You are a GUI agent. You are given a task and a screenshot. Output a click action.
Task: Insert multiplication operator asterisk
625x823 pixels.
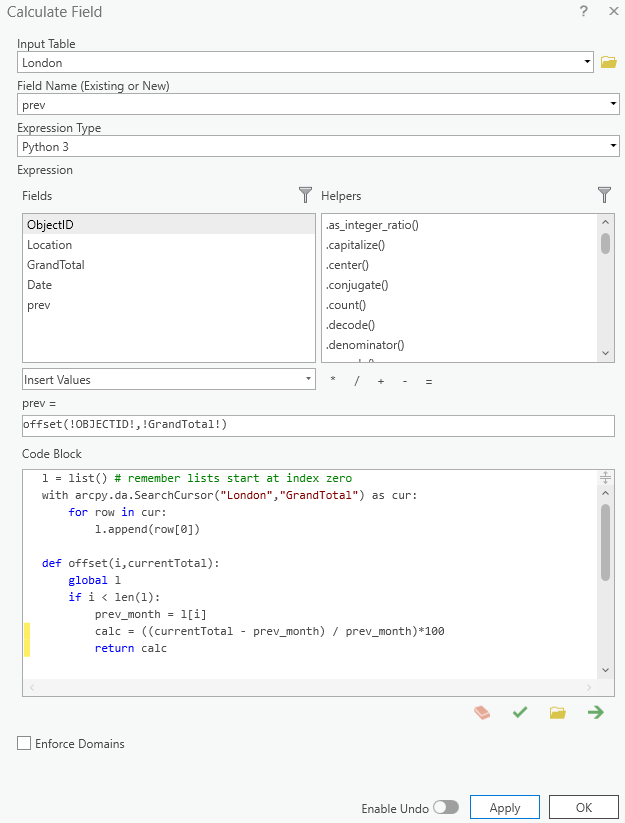click(x=333, y=380)
